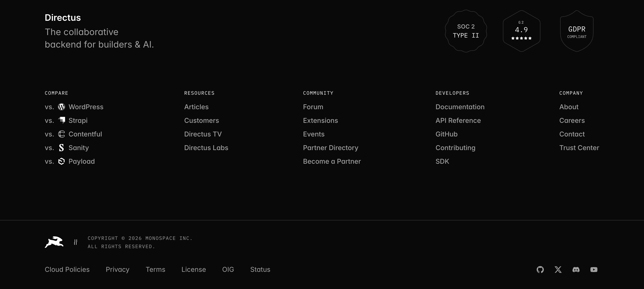
Task: Go to the About page
Action: 569,107
